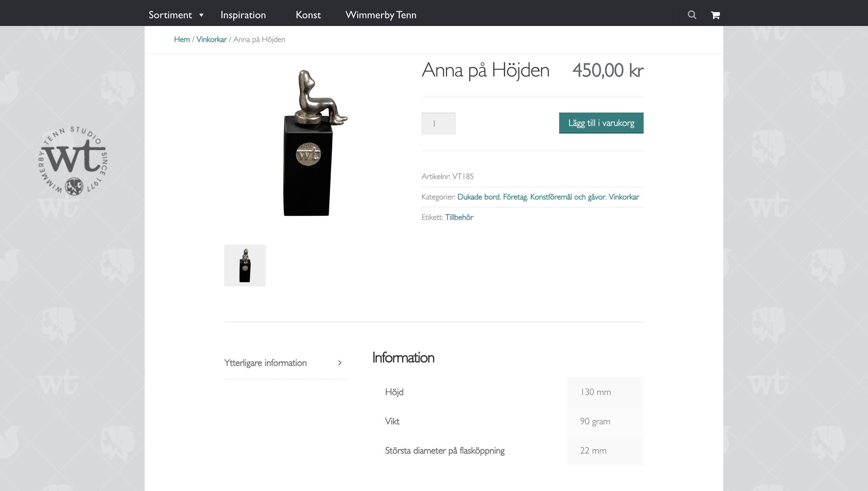Go to the Inspiration menu item

point(243,15)
